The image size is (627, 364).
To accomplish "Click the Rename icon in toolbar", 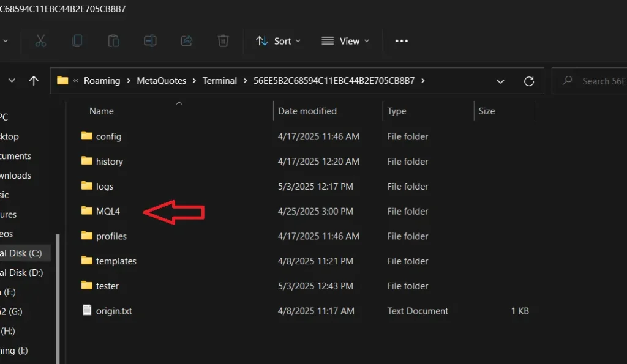I will click(x=150, y=41).
